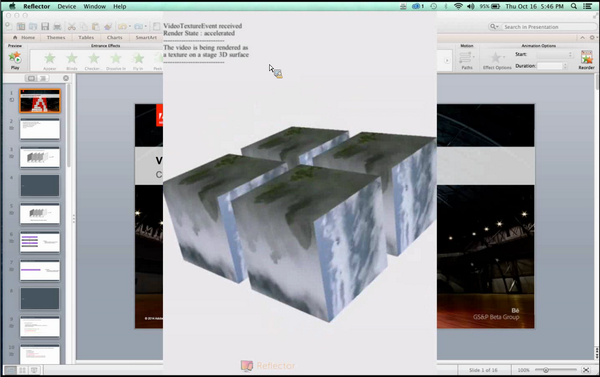Click the Format painter brush icon

point(108,26)
